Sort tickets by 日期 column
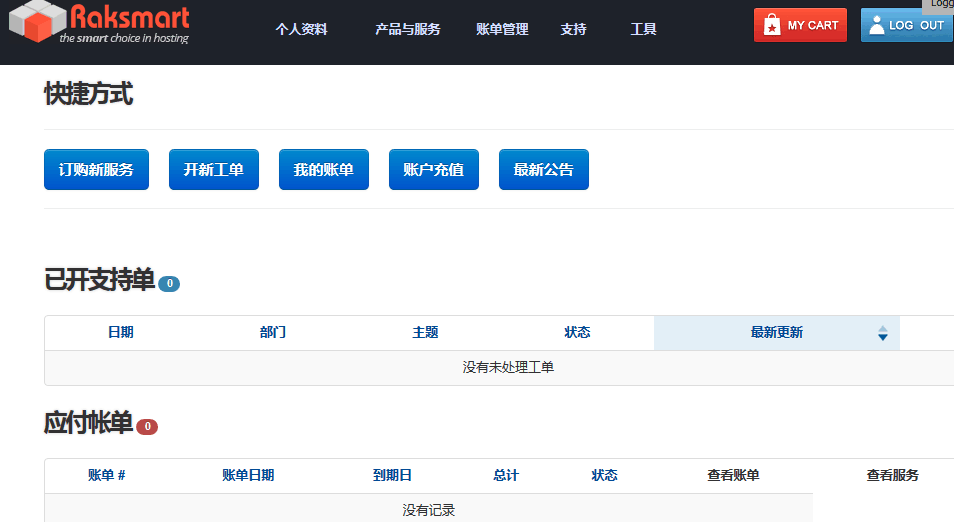This screenshot has width=954, height=522. tap(120, 332)
